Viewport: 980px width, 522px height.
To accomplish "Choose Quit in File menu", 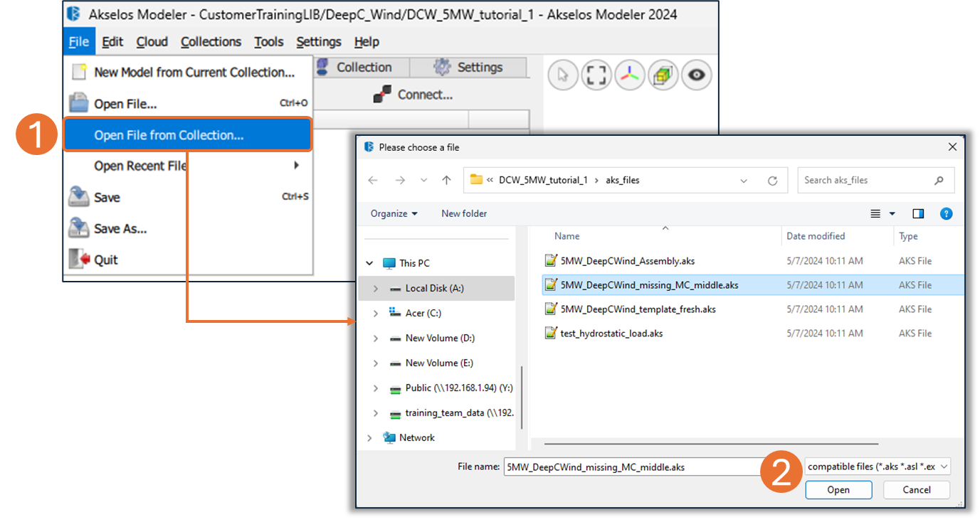I will pos(189,260).
